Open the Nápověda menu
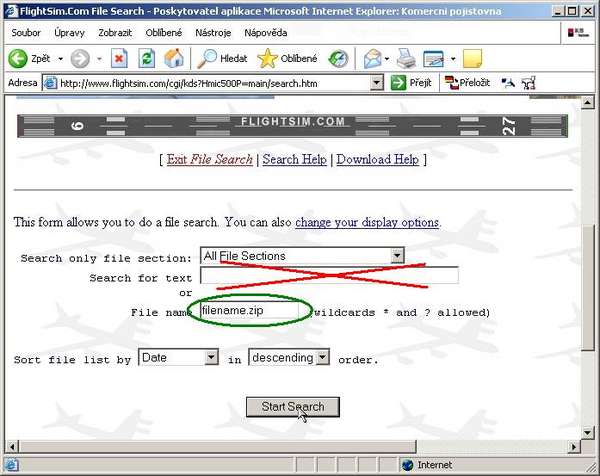This screenshot has width=600, height=476. (266, 33)
